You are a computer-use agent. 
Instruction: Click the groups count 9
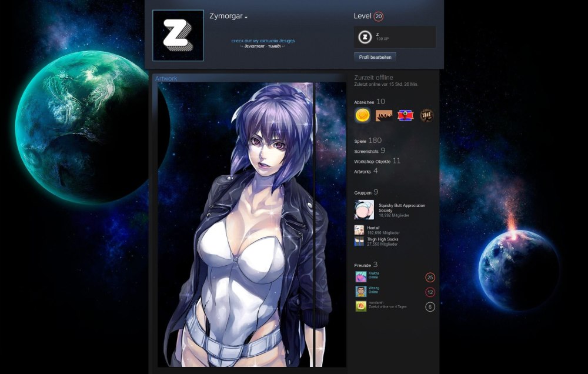tap(376, 192)
